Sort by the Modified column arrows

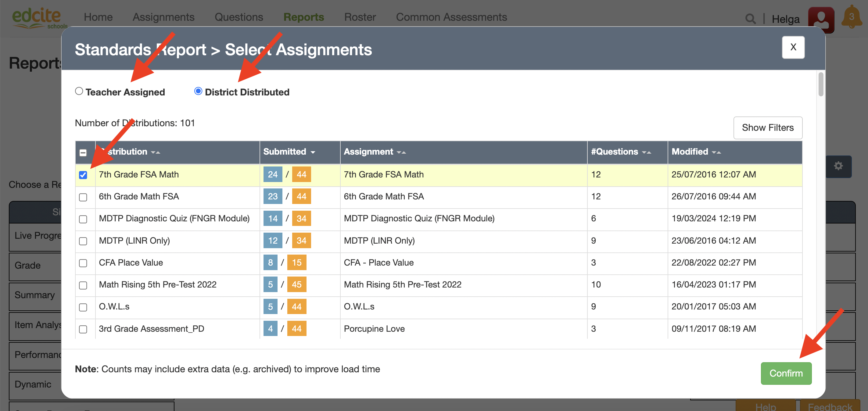[x=716, y=152]
